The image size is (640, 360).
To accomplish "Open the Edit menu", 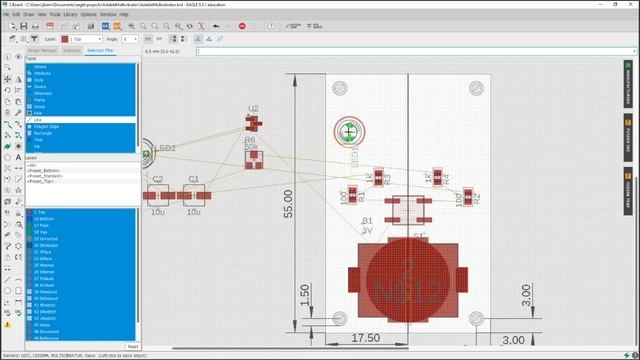I will (x=16, y=14).
